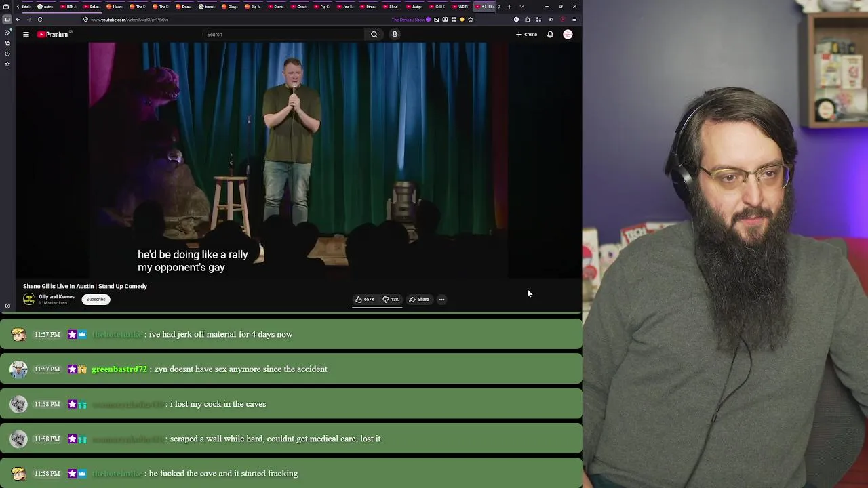Reload the YouTube page
The height and width of the screenshot is (488, 868).
[40, 20]
